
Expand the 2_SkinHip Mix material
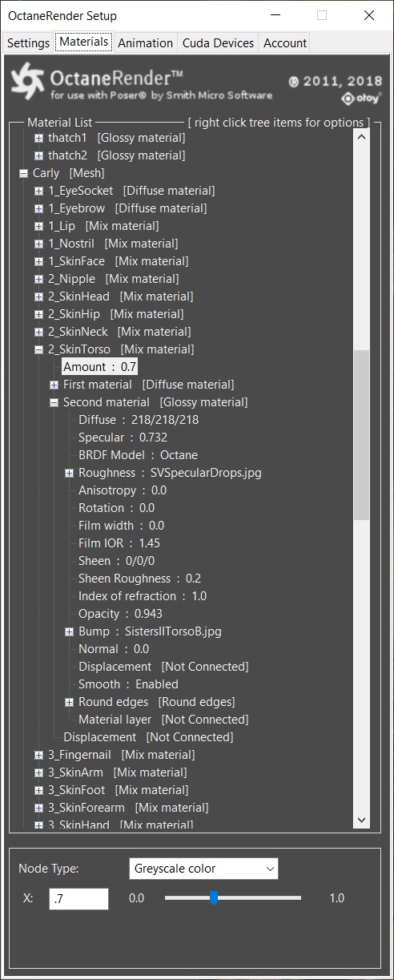pyautogui.click(x=39, y=314)
